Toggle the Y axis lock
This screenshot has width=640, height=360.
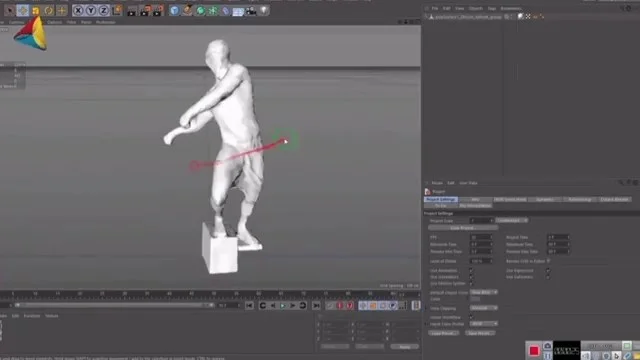(x=91, y=10)
